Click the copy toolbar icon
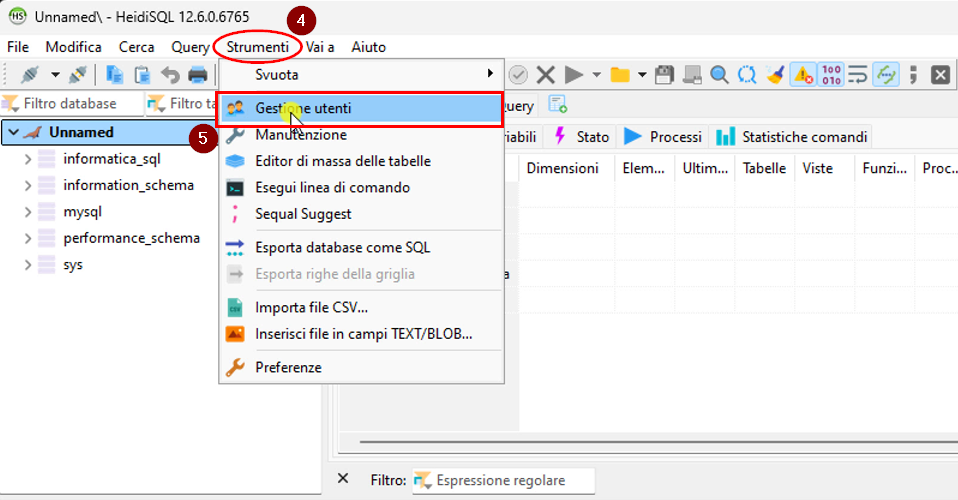Image resolution: width=958 pixels, height=500 pixels. click(114, 75)
